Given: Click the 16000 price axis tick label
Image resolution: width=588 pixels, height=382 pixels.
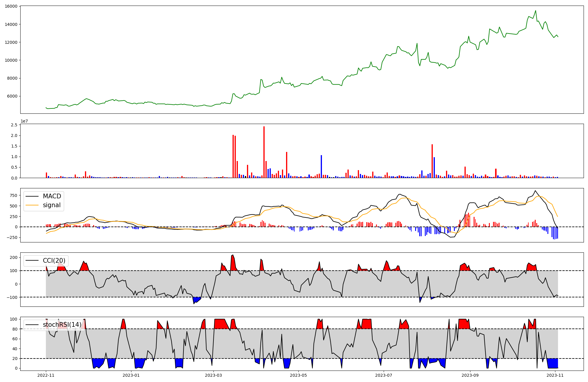Looking at the screenshot, I should click(x=11, y=6).
